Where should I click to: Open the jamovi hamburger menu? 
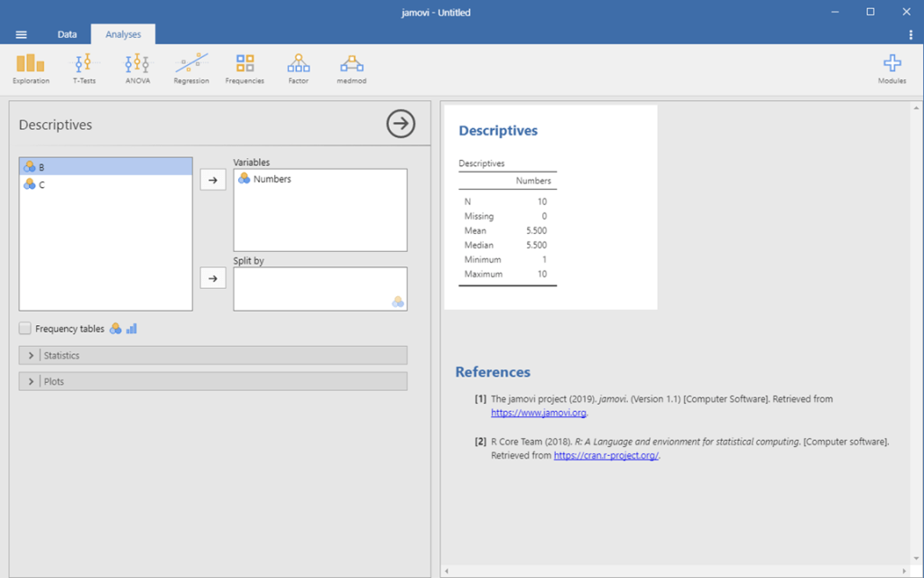[x=21, y=33]
